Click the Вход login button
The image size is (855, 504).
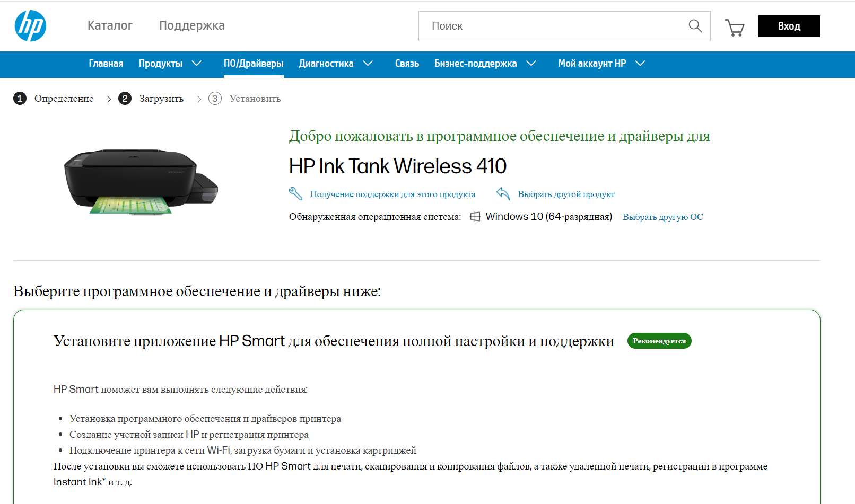[x=789, y=26]
